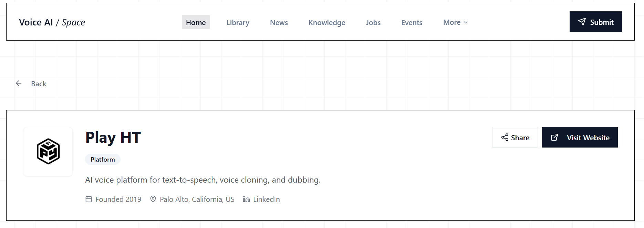Screen dimensions: 644x228
Task: Click the Play HT cube logo
Action: pyautogui.click(x=48, y=152)
